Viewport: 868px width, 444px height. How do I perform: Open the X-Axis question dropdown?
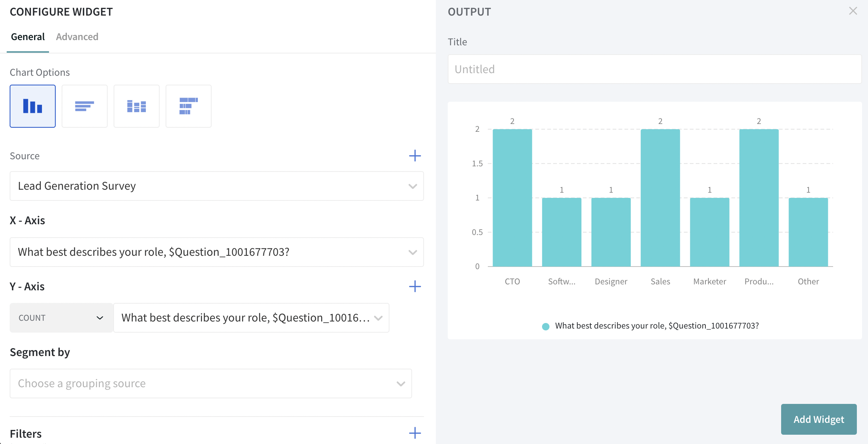point(216,252)
